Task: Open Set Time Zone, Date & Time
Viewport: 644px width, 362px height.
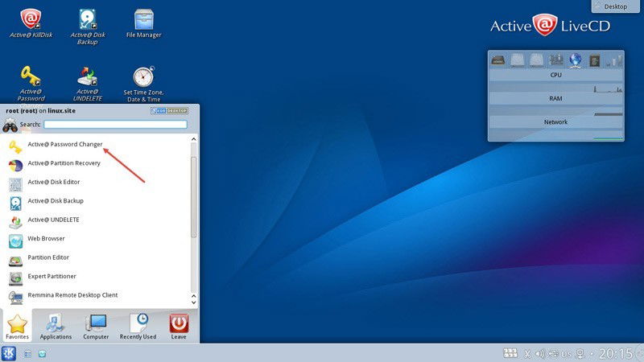Action: coord(144,84)
